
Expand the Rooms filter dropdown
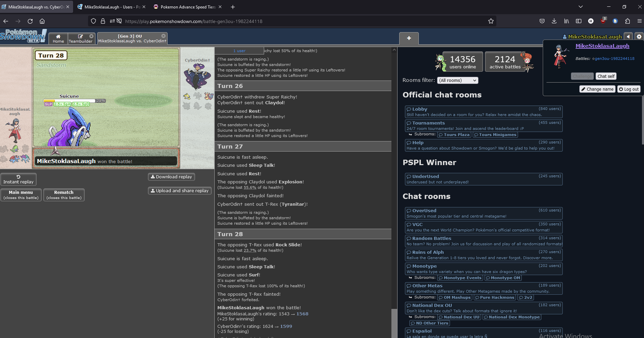[457, 81]
